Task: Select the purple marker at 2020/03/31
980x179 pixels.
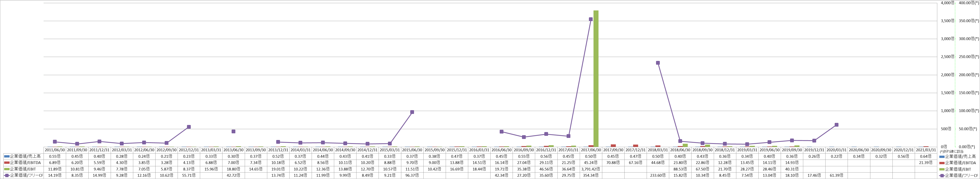Action: pyautogui.click(x=837, y=125)
